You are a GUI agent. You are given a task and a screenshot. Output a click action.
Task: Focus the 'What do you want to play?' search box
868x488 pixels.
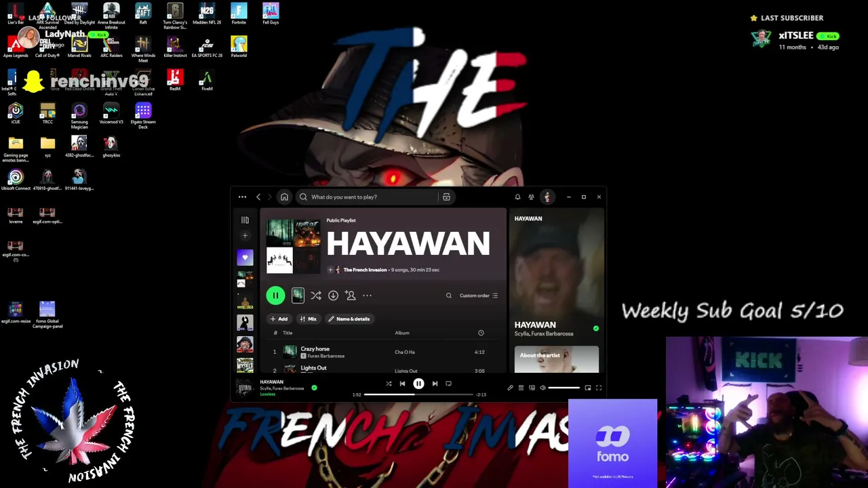coord(369,197)
